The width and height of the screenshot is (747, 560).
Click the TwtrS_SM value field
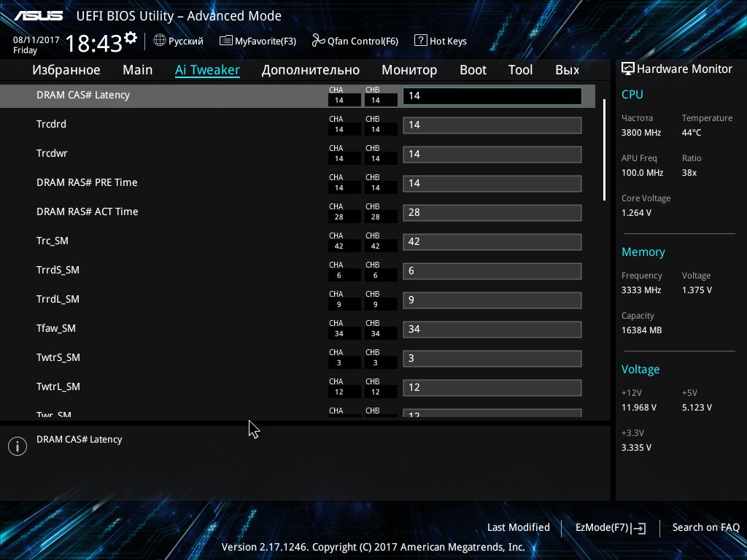[x=492, y=359]
